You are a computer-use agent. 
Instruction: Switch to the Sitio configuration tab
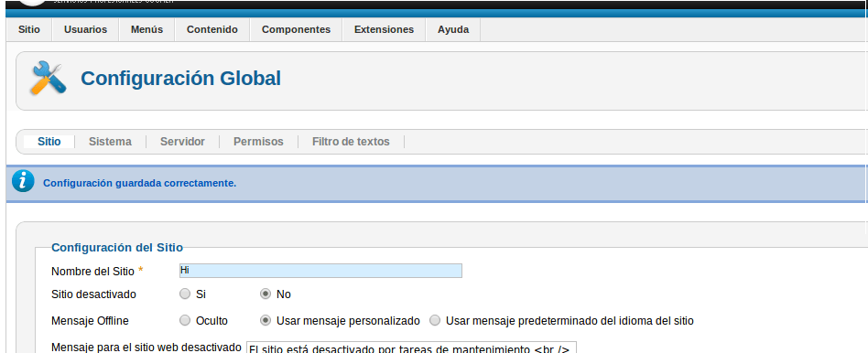(x=49, y=142)
